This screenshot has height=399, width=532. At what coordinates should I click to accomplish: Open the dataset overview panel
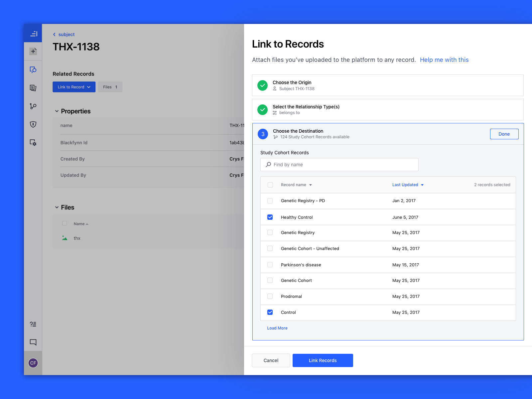click(x=33, y=33)
